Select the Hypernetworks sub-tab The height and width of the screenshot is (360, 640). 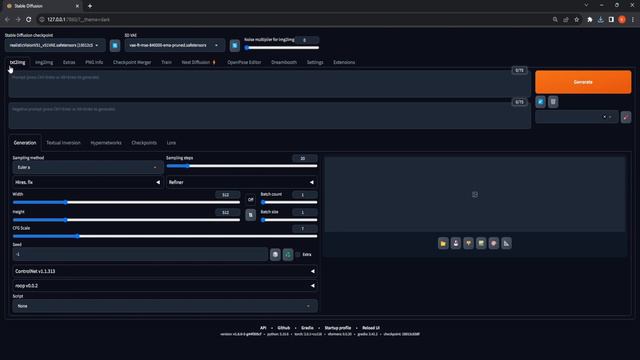(x=106, y=143)
